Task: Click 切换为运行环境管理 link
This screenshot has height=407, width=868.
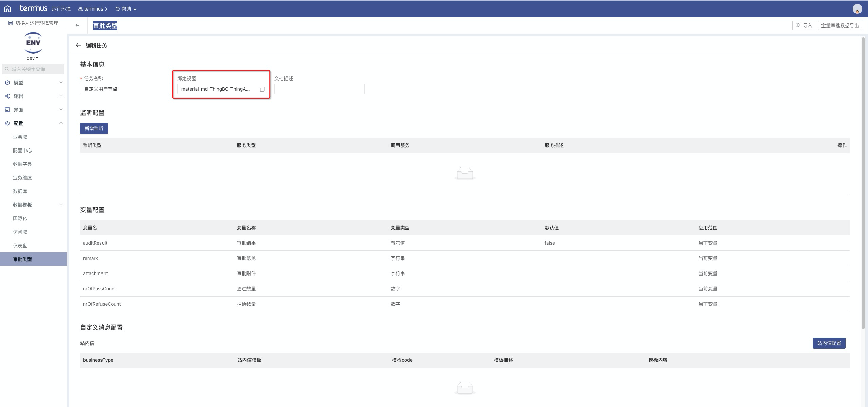Action: coord(37,23)
